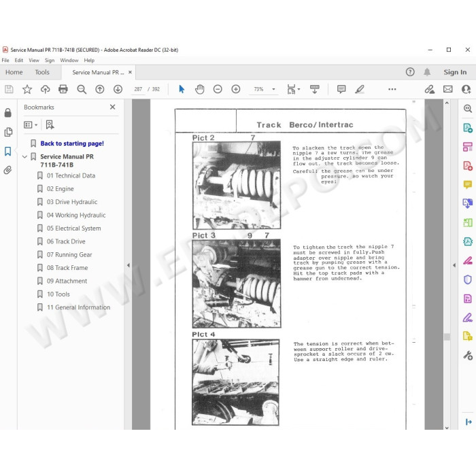This screenshot has height=476, width=476.
Task: Follow the Back to starting page! bookmark
Action: tap(72, 143)
